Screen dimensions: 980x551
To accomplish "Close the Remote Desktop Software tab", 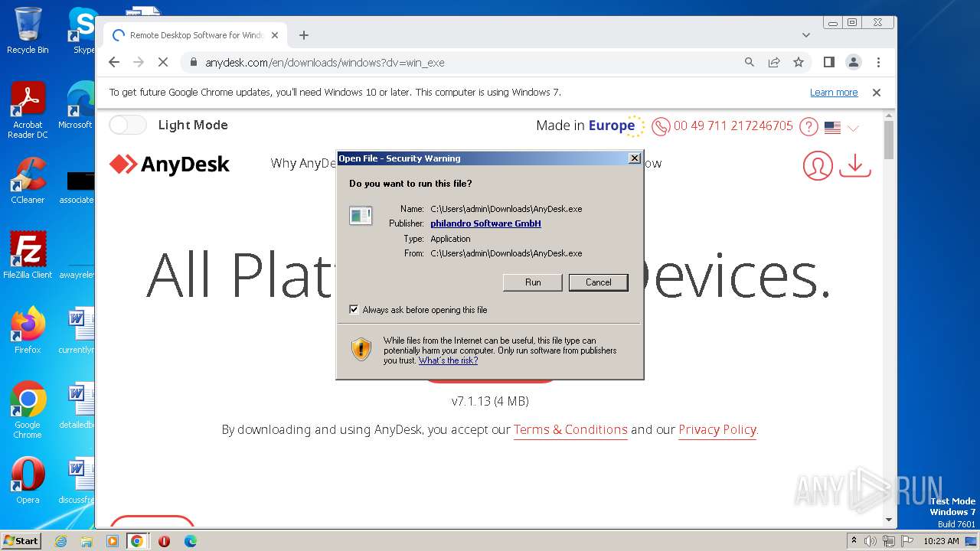I will pos(275,35).
